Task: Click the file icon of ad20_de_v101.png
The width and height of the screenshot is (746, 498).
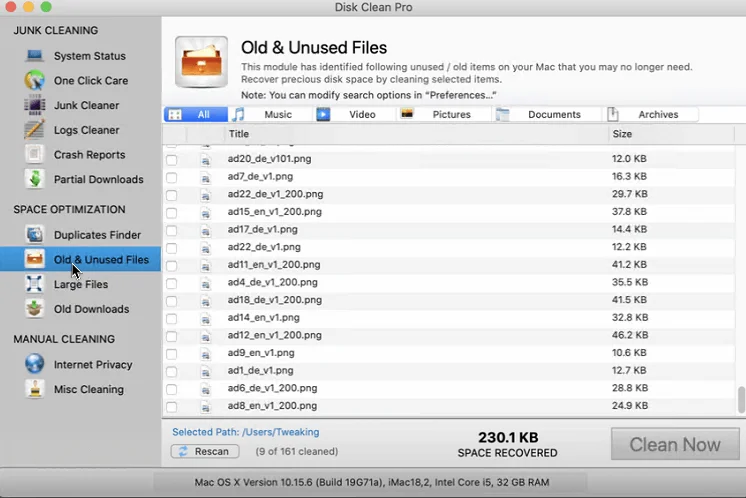Action: point(206,160)
